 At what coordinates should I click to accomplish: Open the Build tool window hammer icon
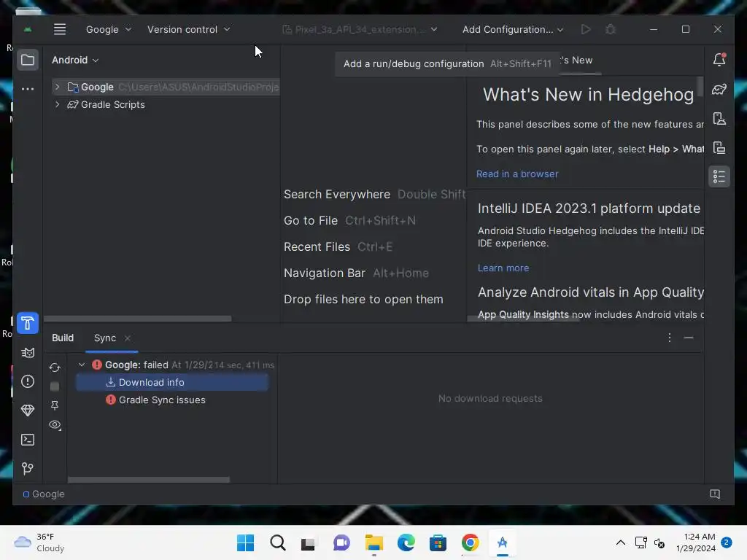[x=28, y=323]
